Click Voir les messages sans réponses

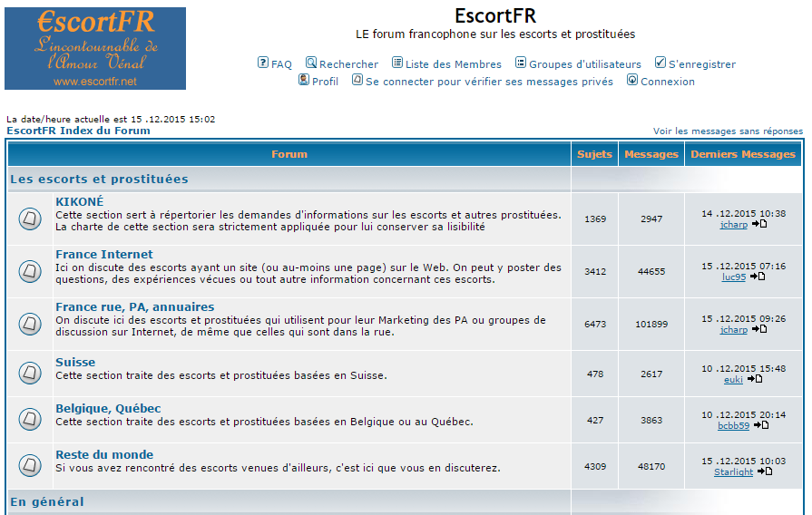coord(728,131)
